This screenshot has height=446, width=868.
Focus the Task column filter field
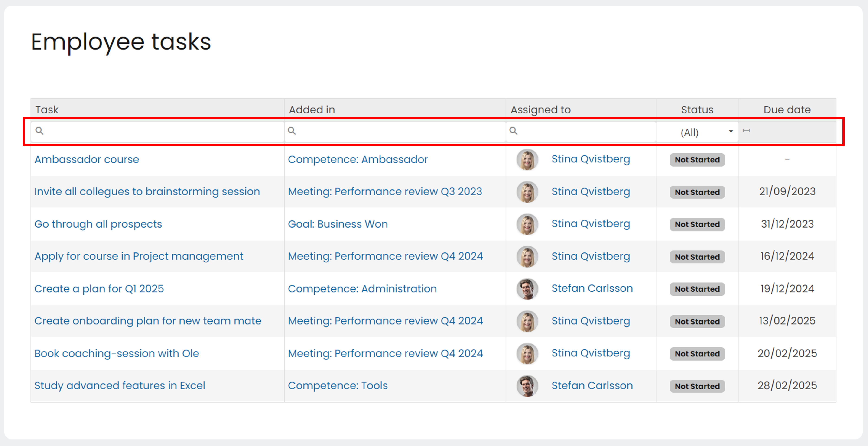click(157, 131)
